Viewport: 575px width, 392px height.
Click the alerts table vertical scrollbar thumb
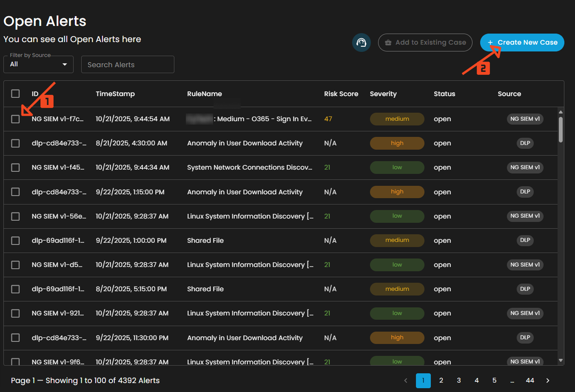(561, 130)
